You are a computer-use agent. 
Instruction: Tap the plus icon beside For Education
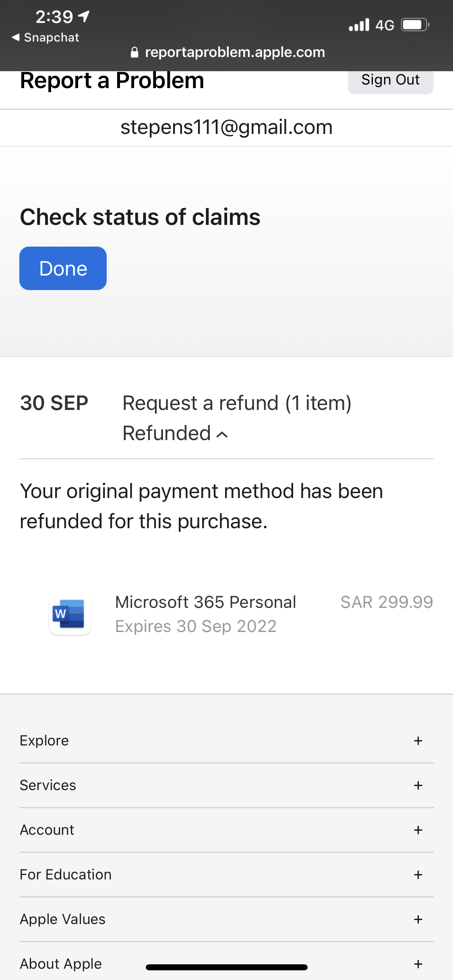[x=418, y=875]
